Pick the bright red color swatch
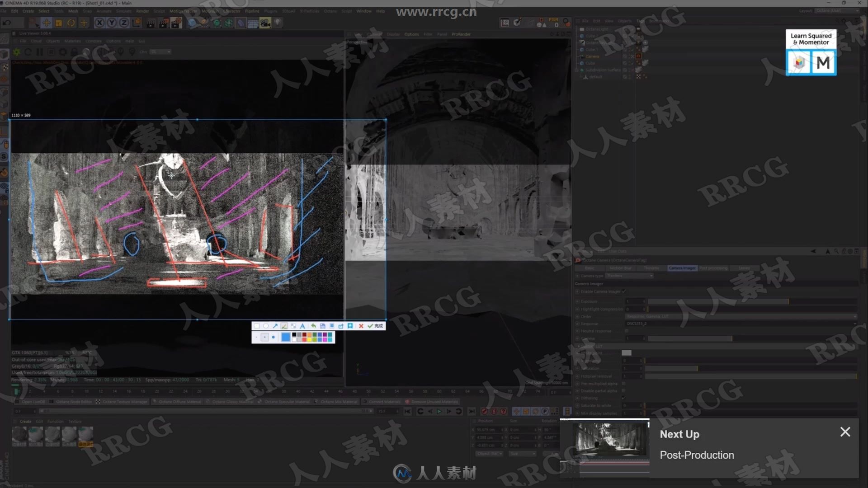Image resolution: width=868 pixels, height=488 pixels. [304, 340]
